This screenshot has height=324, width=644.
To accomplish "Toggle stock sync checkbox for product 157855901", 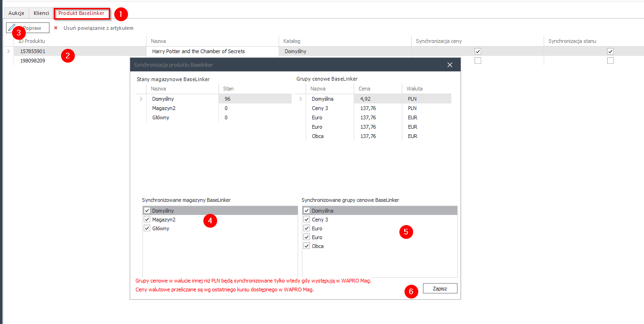I will point(610,51).
